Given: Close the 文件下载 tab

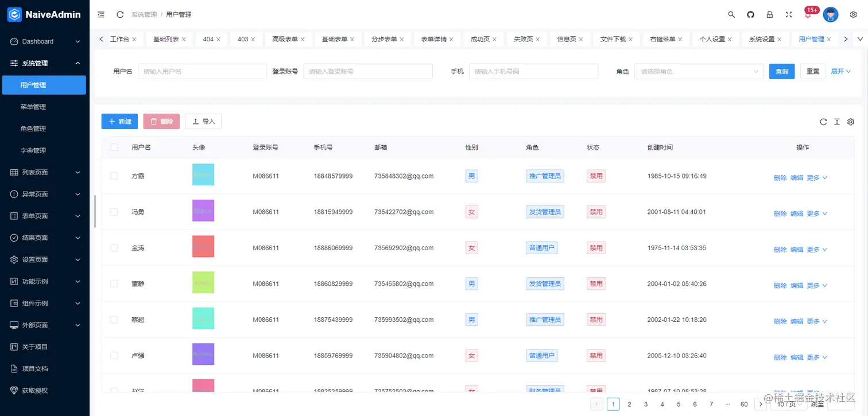Looking at the screenshot, I should 630,40.
